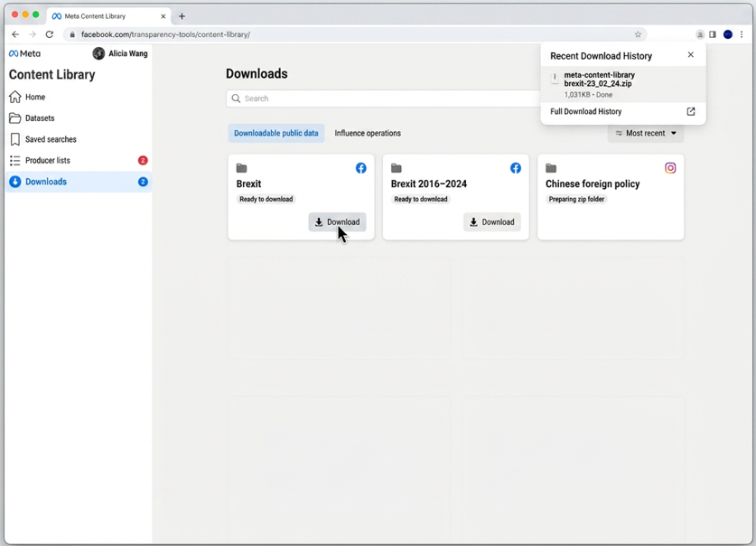Open the Most recent sort dropdown
This screenshot has height=546, width=756.
tap(646, 133)
